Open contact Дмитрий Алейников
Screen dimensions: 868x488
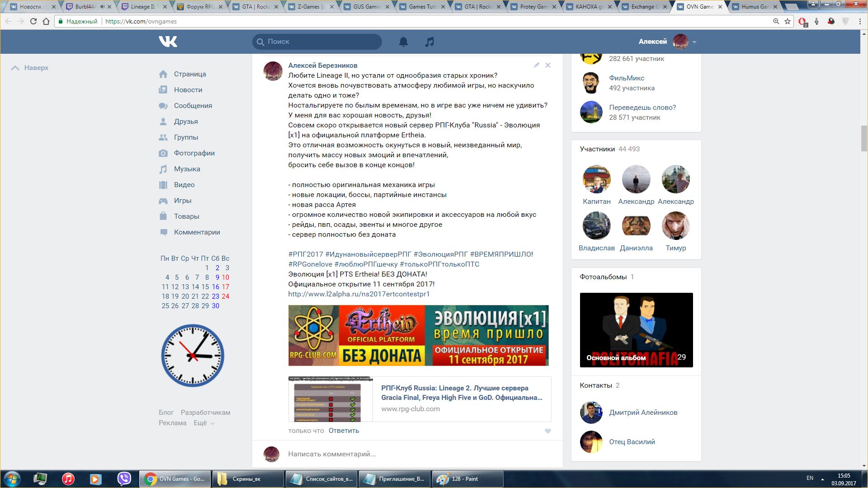coord(643,413)
